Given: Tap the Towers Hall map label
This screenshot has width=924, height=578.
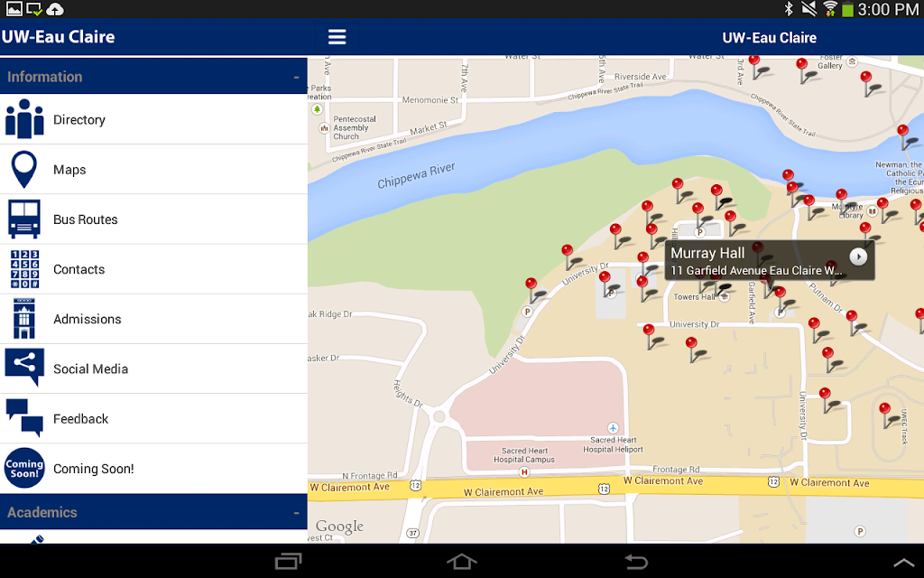Looking at the screenshot, I should pyautogui.click(x=694, y=297).
